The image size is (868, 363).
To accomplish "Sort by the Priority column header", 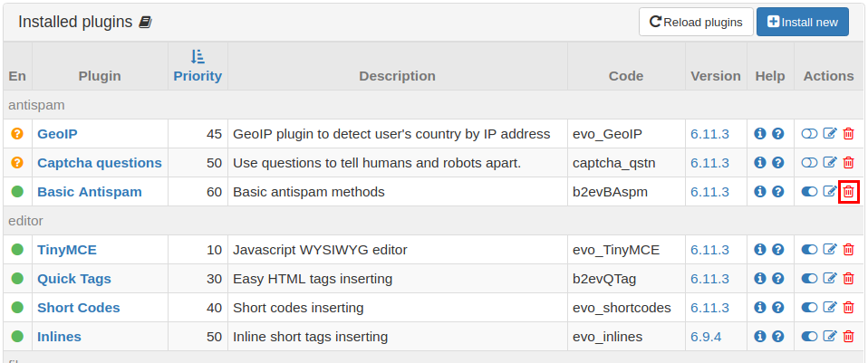I will [x=198, y=66].
